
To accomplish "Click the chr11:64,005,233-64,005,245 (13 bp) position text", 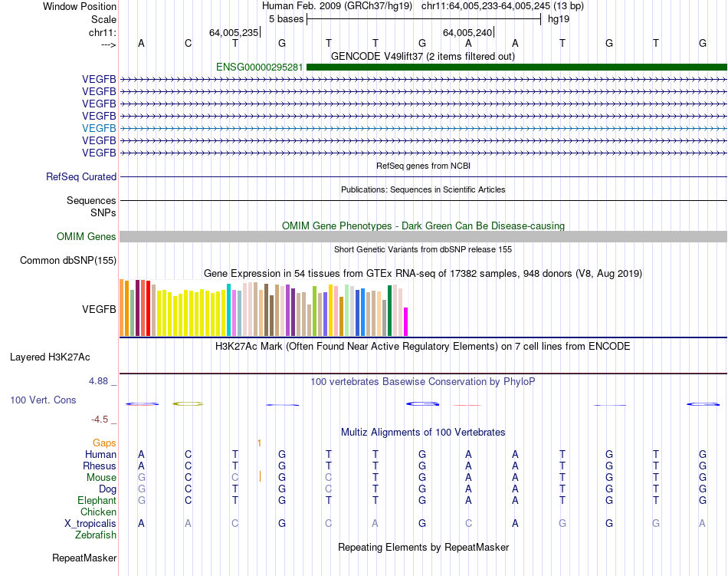I will (x=503, y=6).
